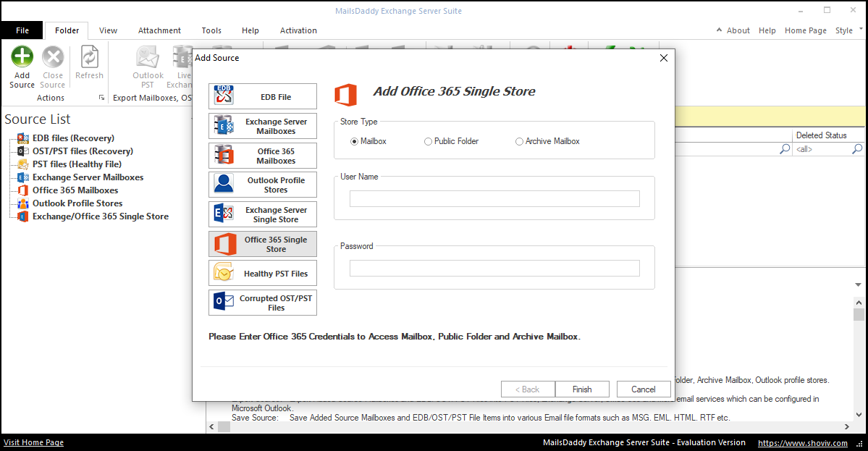This screenshot has height=451, width=868.
Task: Select Office 365 Single Store option
Action: (262, 244)
